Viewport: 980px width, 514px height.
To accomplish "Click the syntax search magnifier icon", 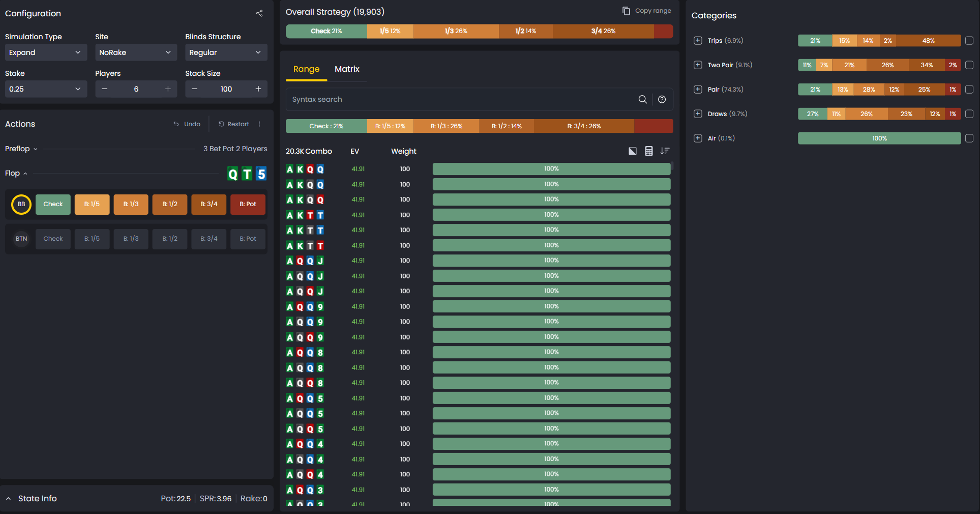I will pyautogui.click(x=643, y=99).
